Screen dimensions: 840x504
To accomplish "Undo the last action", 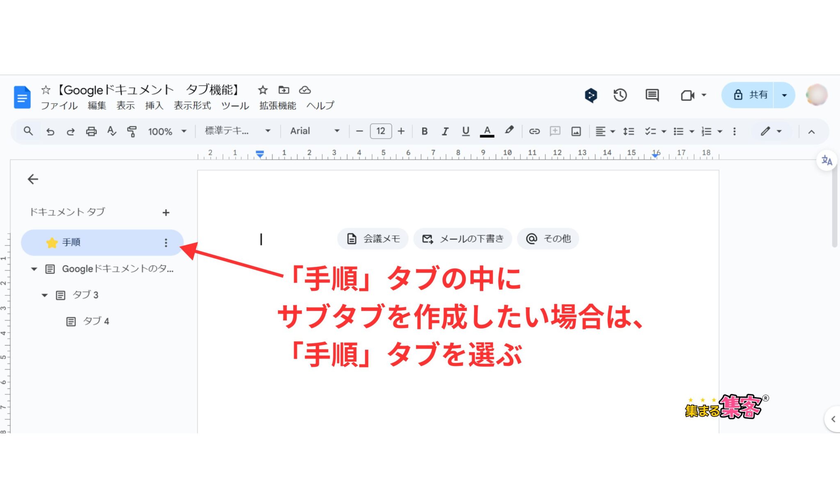I will point(50,132).
